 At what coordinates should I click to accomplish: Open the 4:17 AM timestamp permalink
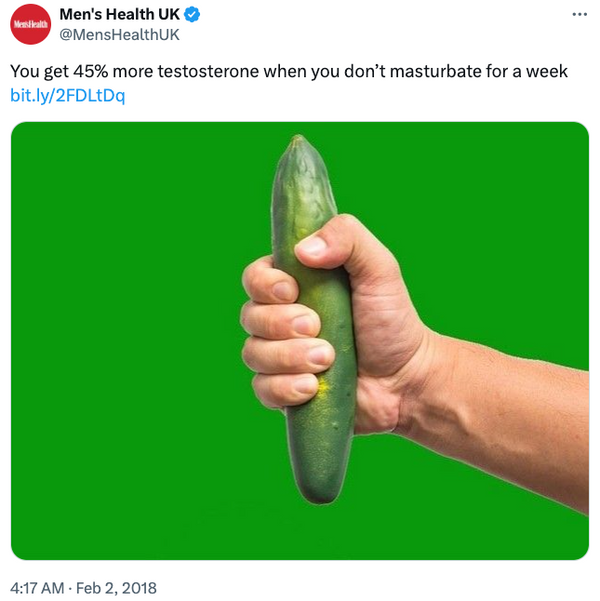[x=37, y=588]
